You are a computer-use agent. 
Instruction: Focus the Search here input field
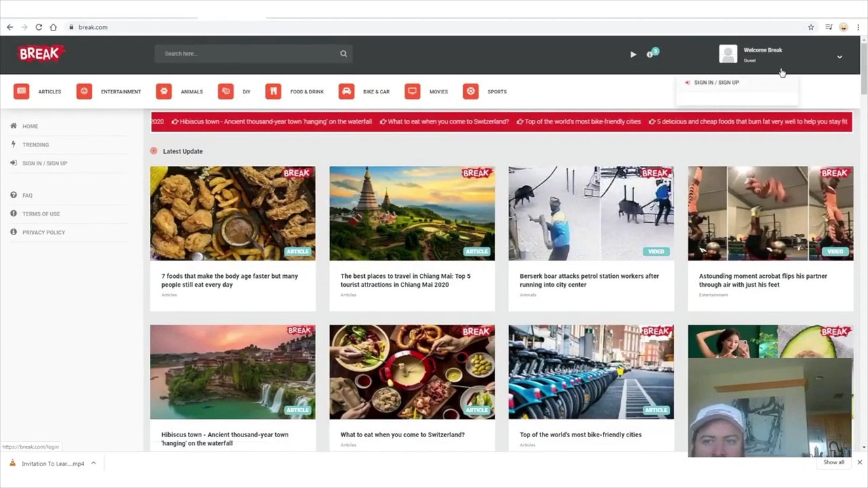tap(249, 54)
